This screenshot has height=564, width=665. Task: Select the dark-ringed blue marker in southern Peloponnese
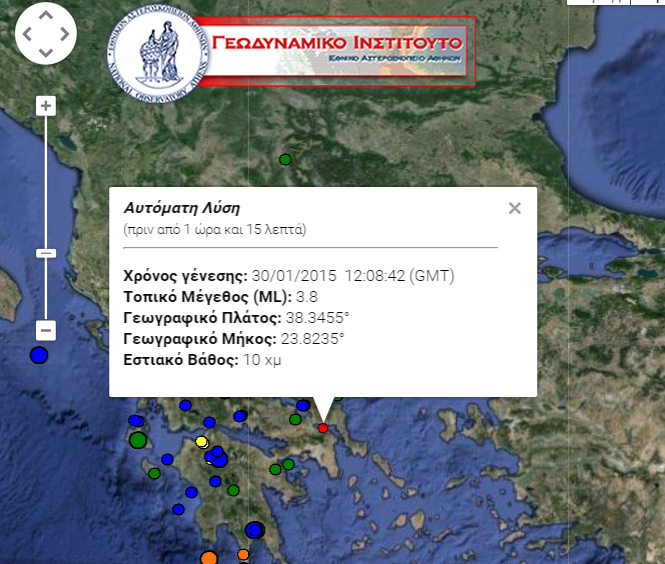tap(255, 530)
